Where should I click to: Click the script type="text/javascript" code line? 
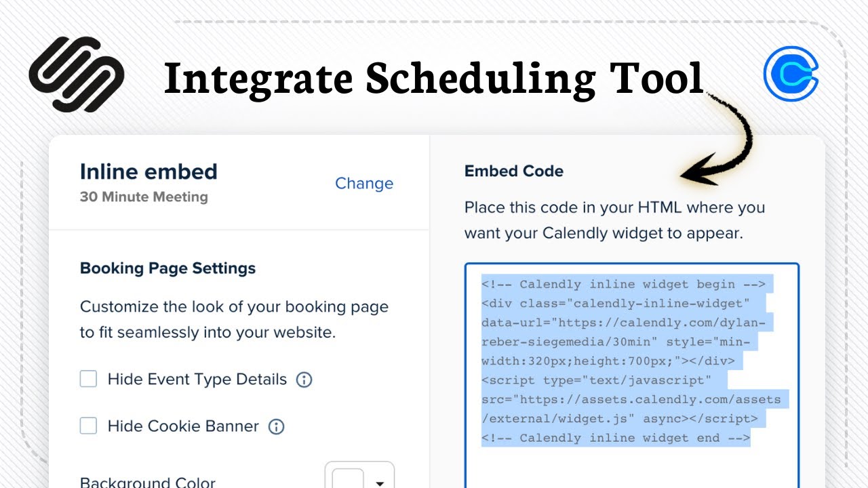[597, 380]
